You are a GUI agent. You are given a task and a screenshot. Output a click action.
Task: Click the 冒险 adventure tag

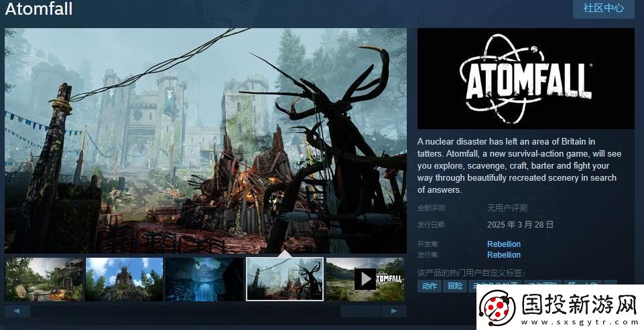[x=455, y=286]
